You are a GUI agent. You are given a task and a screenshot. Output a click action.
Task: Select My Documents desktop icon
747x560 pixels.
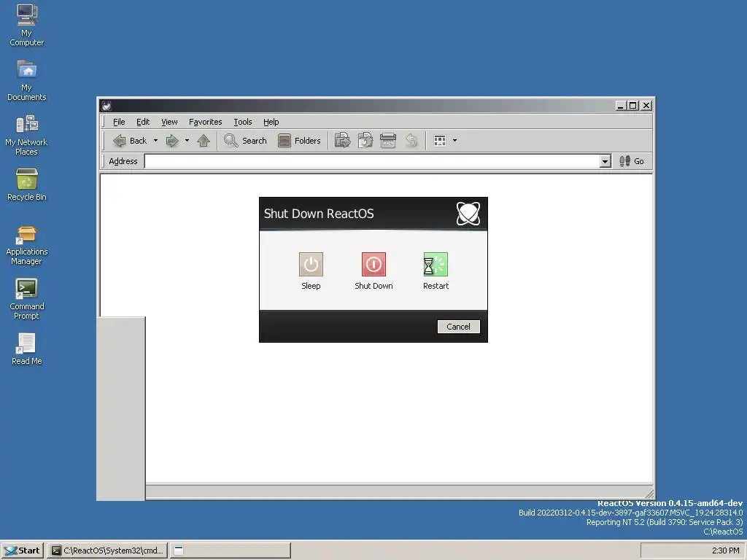[27, 80]
